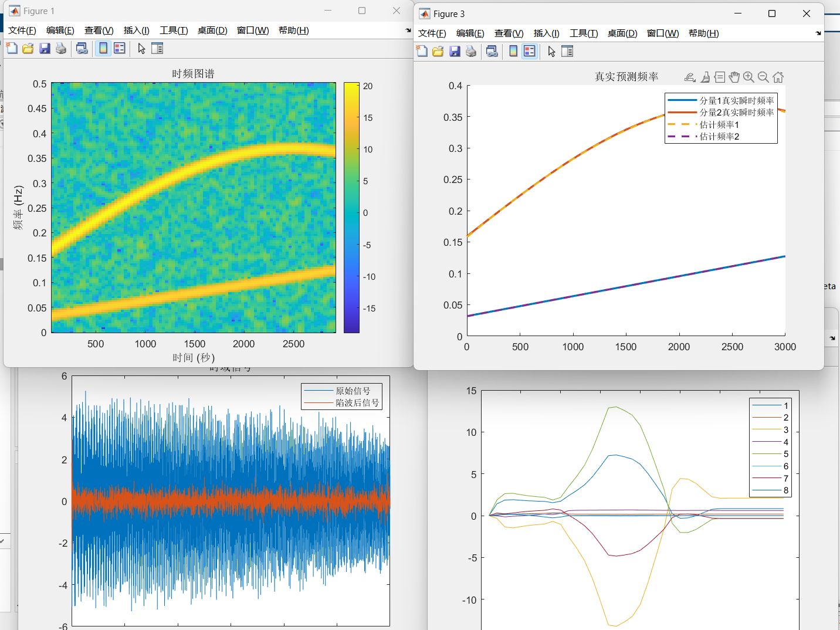The height and width of the screenshot is (630, 840).
Task: Click 估计频率1 legend entry
Action: click(x=703, y=125)
